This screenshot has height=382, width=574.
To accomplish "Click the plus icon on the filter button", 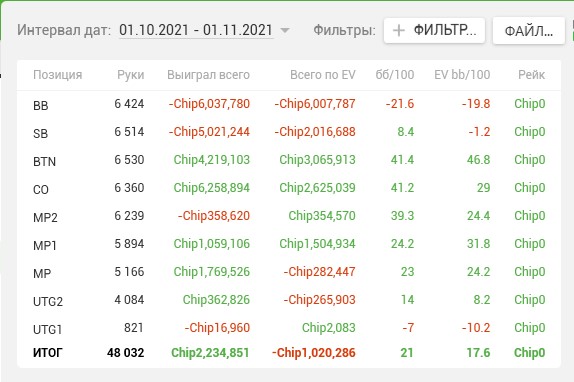I will 399,30.
